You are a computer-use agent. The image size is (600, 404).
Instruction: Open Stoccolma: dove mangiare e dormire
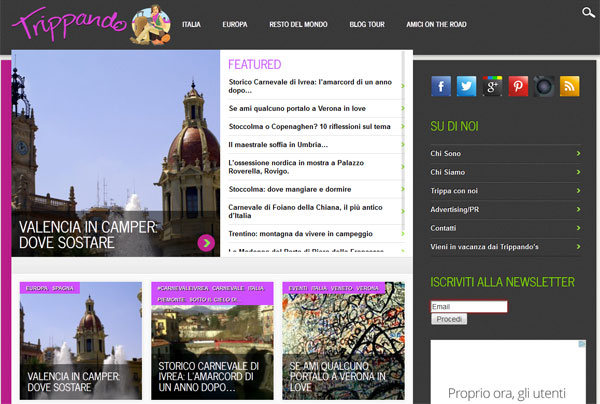[290, 189]
